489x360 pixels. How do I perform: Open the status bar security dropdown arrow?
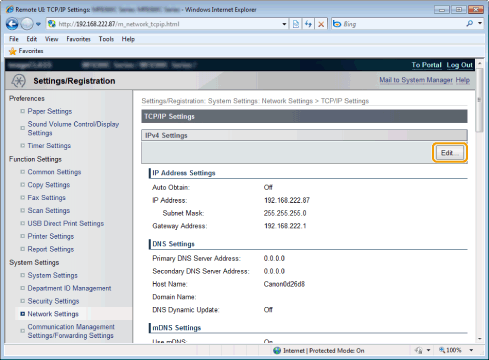click(428, 350)
